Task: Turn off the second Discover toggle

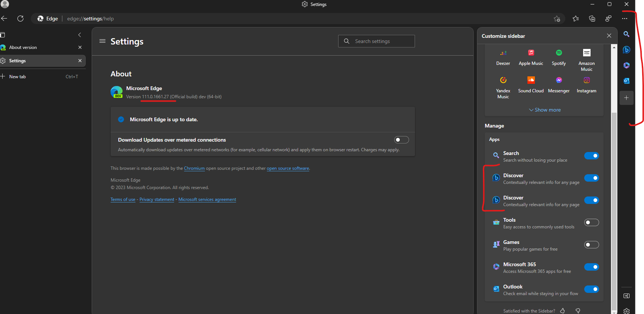Action: [592, 200]
